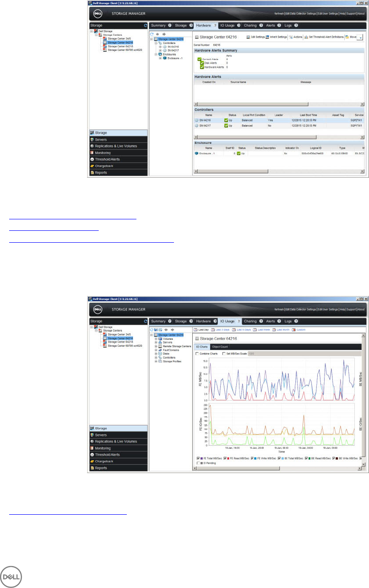369x588 pixels.
Task: Click save icon above IO Usage tree
Action: click(156, 329)
